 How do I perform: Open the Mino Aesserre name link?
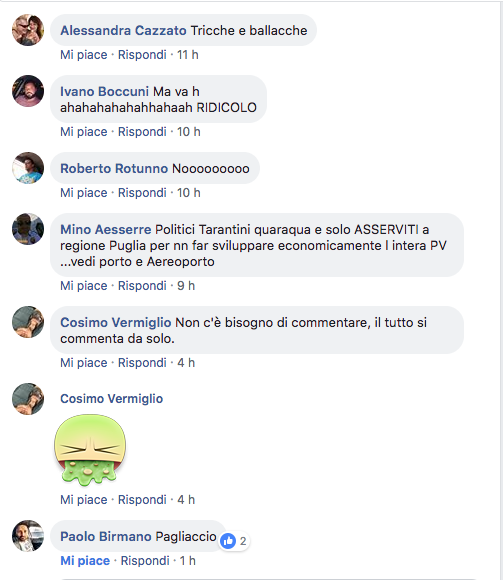[x=106, y=229]
